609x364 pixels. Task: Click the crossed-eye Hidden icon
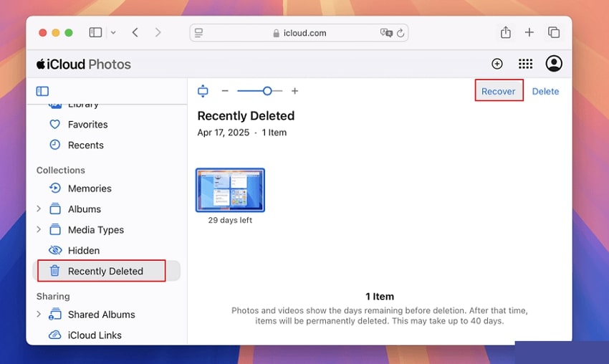[x=55, y=250]
